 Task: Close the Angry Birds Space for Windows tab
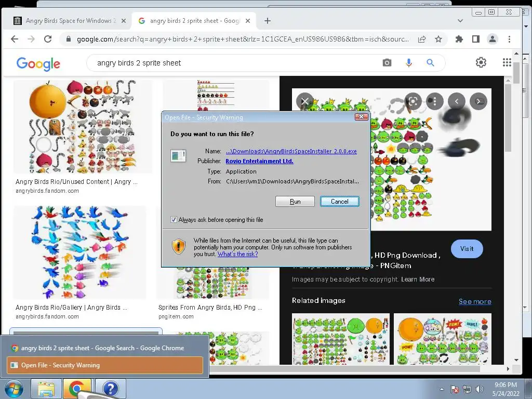point(124,21)
